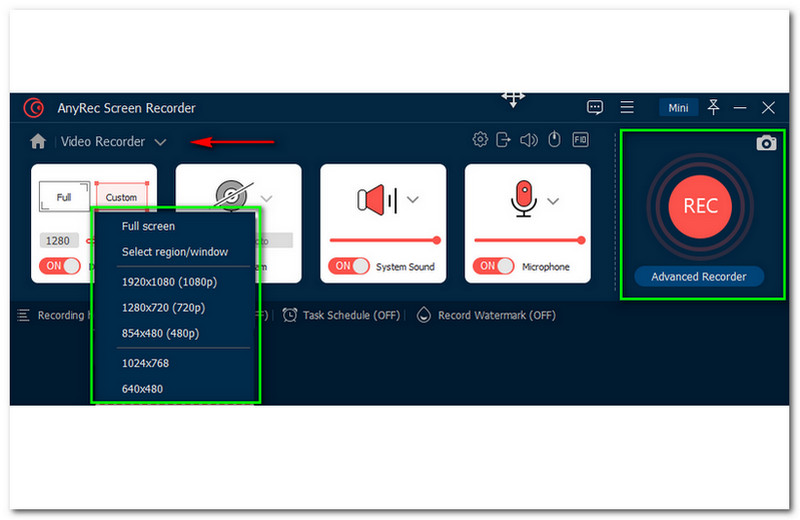
Task: Start recording with the REC button
Action: pyautogui.click(x=700, y=206)
